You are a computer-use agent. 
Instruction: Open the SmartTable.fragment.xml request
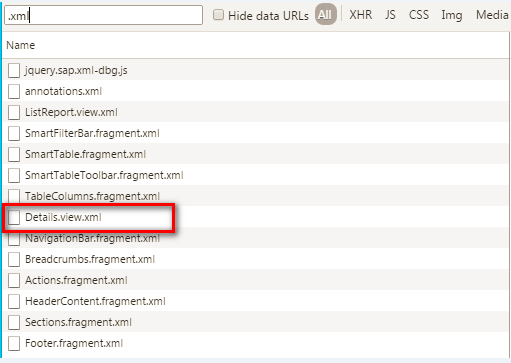(x=85, y=154)
